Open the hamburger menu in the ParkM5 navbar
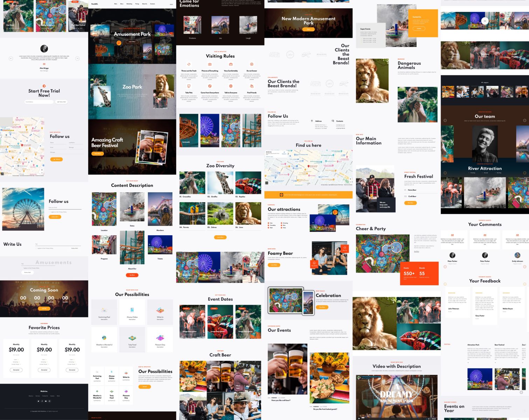This screenshot has width=529, height=420. pyautogui.click(x=171, y=4)
